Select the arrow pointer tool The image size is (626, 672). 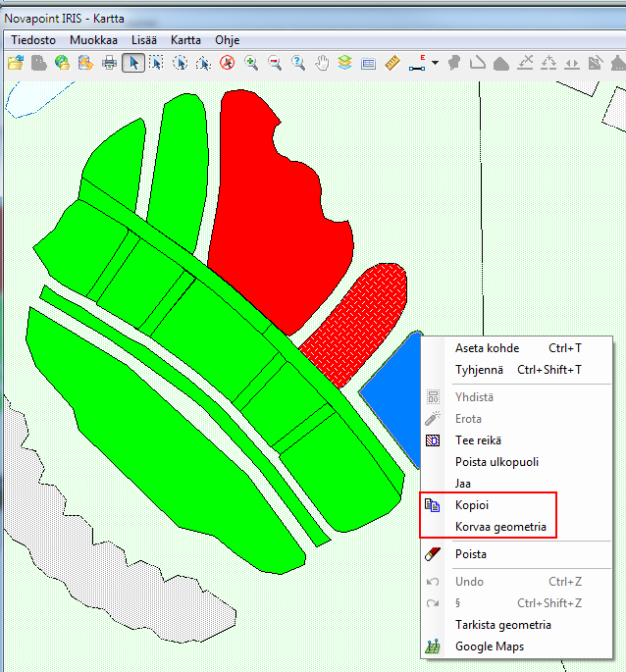133,63
